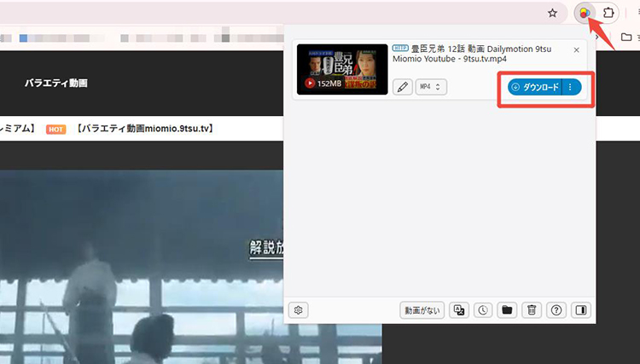Click the バラエティ動画 site title
640x364 pixels.
(56, 84)
